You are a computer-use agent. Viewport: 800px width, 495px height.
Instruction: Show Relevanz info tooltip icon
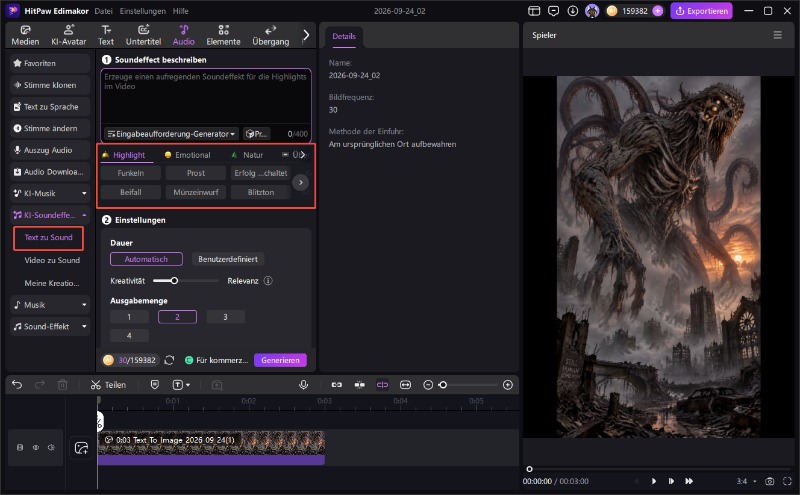click(x=268, y=281)
